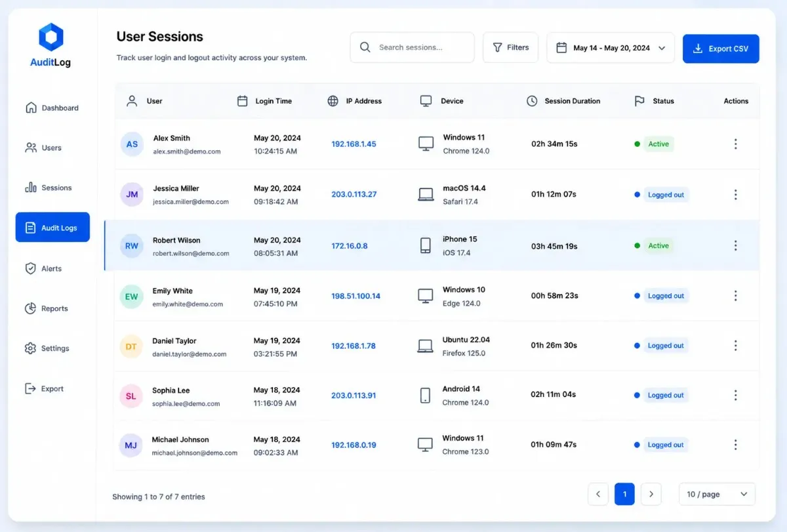The width and height of the screenshot is (787, 532).
Task: Expand the May 14 - May 20, 2024 dropdown
Action: click(x=610, y=48)
